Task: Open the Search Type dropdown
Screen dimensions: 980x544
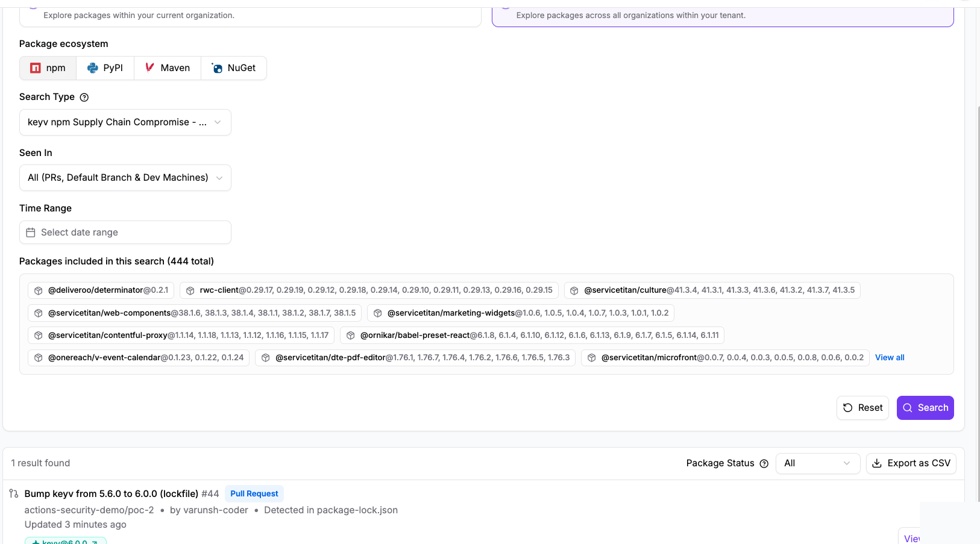Action: click(125, 122)
